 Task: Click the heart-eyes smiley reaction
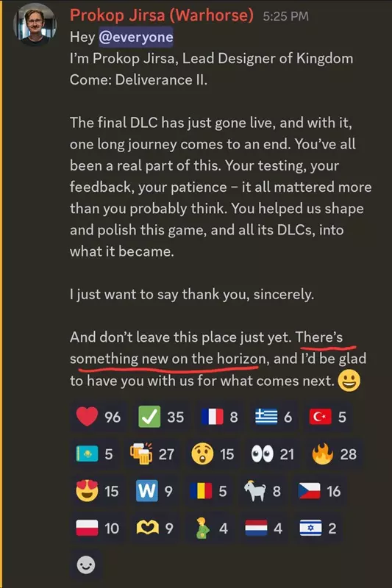pos(97,491)
